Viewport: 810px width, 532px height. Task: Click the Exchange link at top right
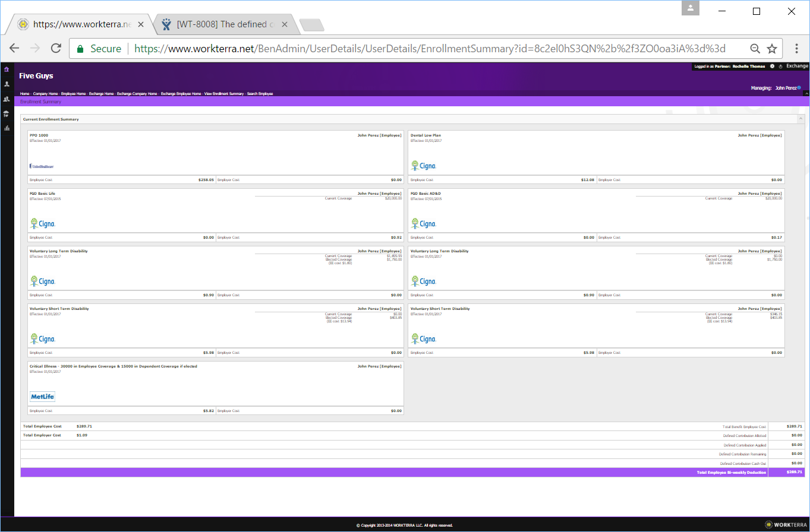pyautogui.click(x=797, y=66)
